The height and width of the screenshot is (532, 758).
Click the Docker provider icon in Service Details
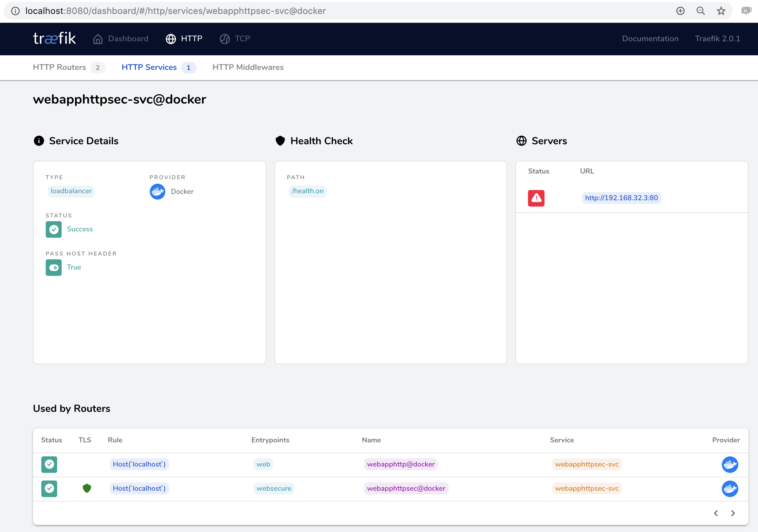pos(158,192)
